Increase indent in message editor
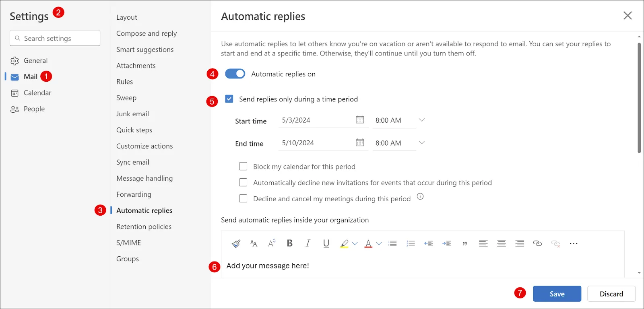Screen dimensions: 644x309 coord(446,243)
